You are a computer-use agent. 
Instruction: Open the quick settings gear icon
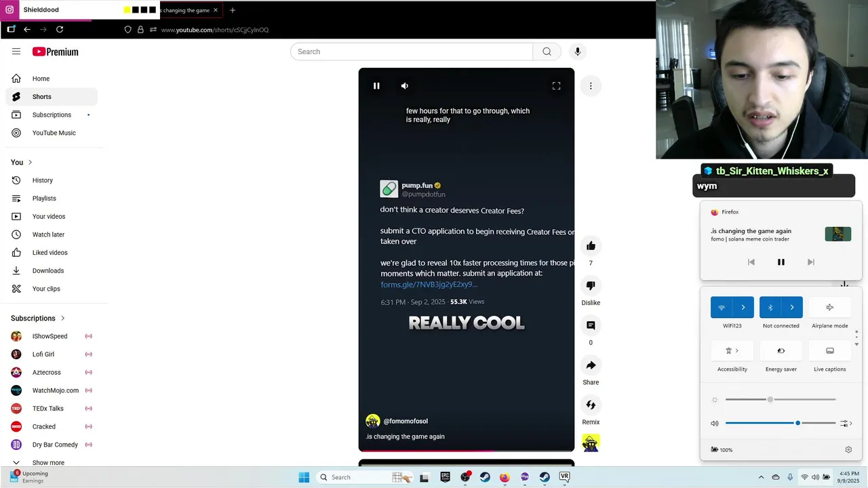click(x=848, y=449)
